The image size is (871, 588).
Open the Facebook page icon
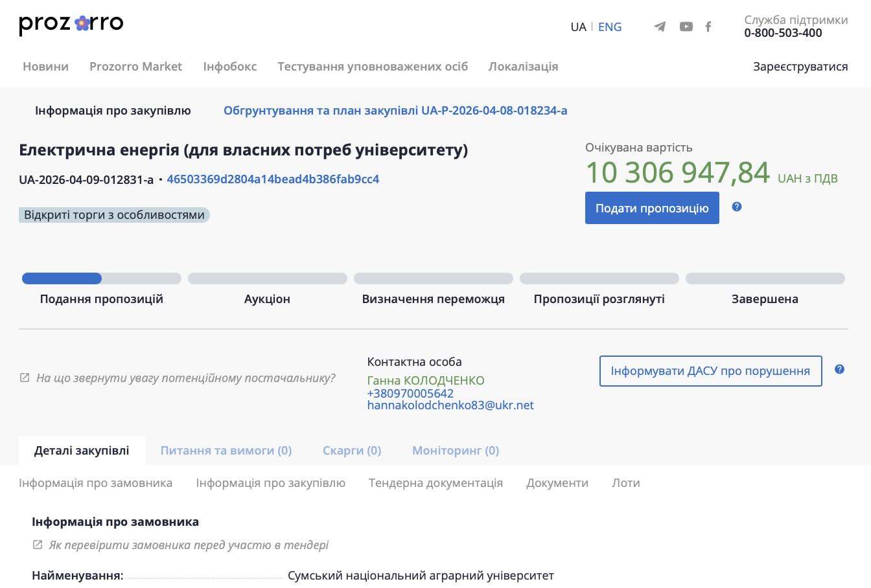(x=708, y=27)
